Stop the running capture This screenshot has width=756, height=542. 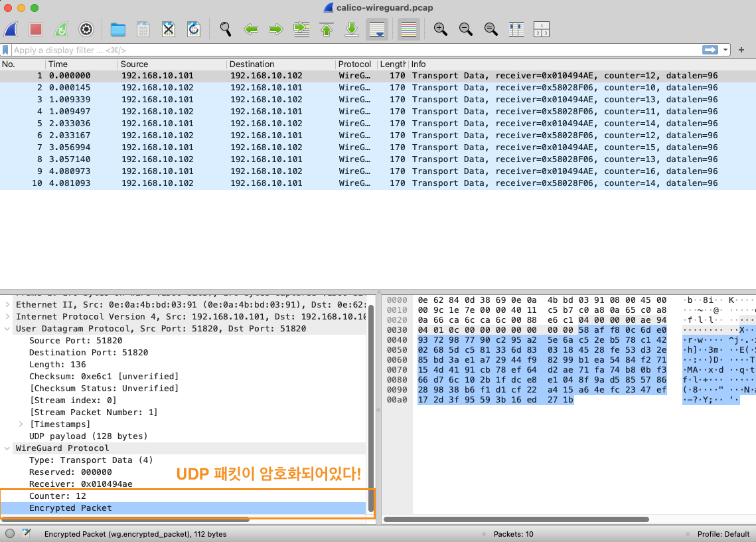[36, 29]
